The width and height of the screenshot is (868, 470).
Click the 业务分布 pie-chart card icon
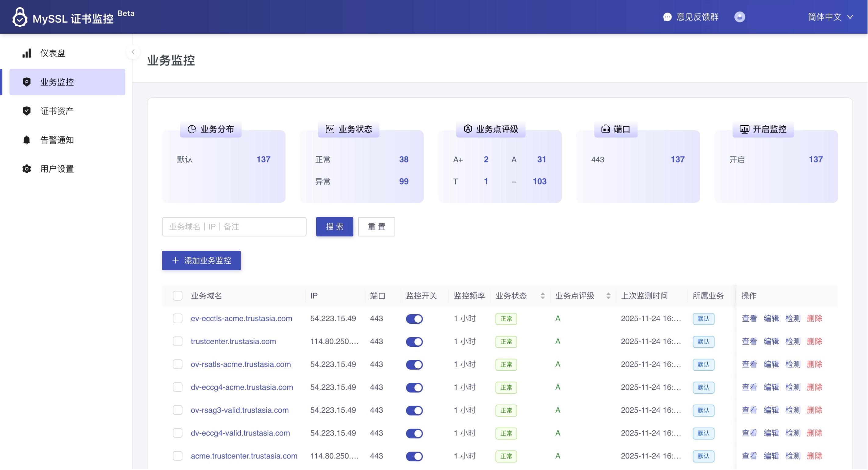click(192, 129)
